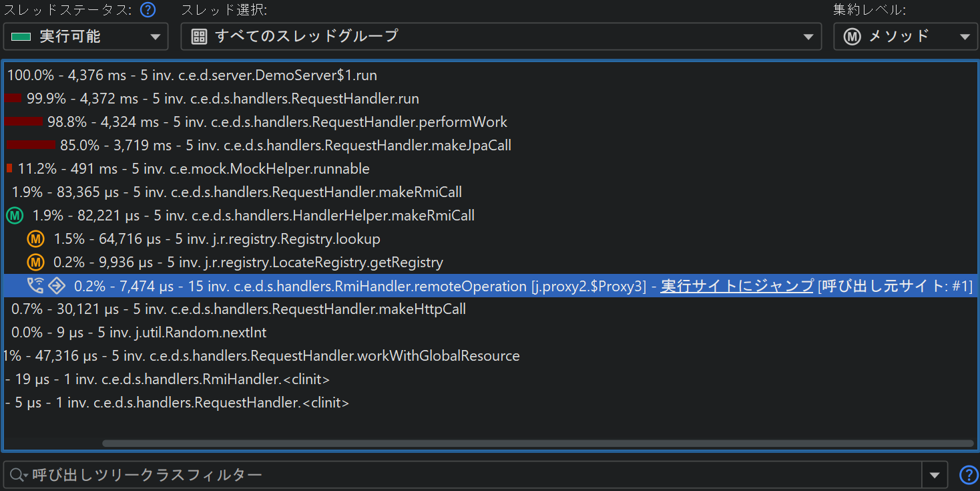Open the filter history dropdown arrow
The width and height of the screenshot is (980, 491).
point(934,475)
